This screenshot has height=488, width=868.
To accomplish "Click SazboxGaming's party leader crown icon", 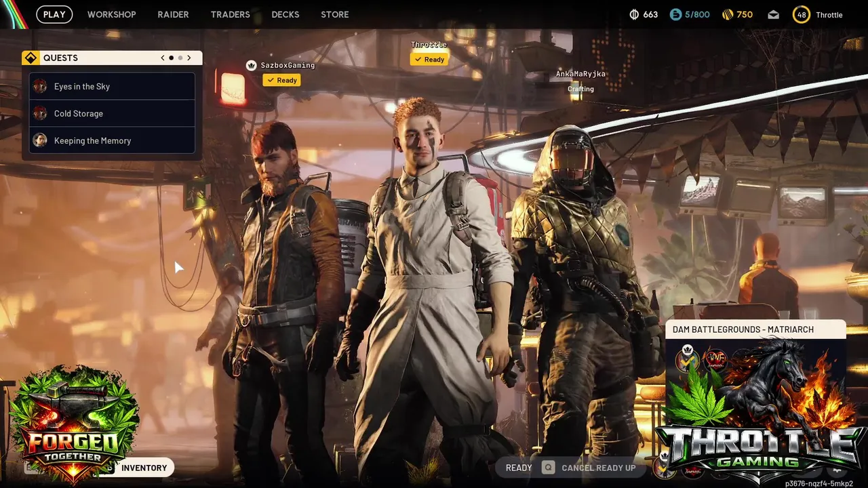I will (x=251, y=66).
